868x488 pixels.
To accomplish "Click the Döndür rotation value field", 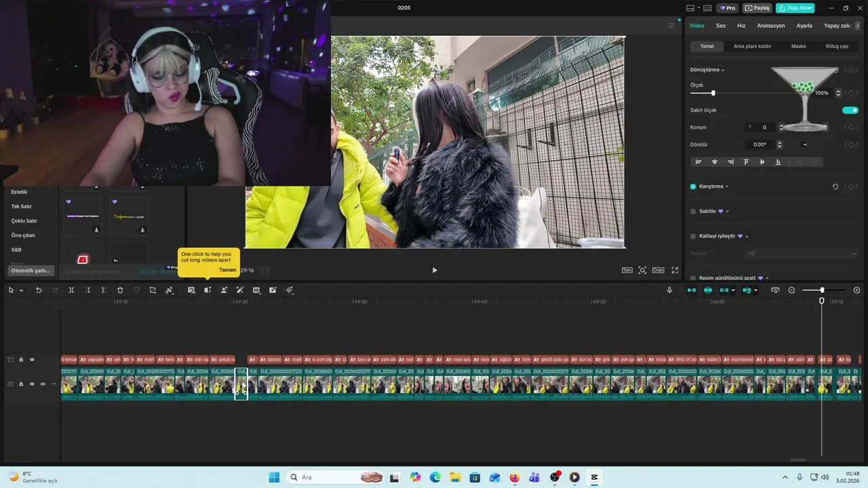I will click(x=759, y=144).
